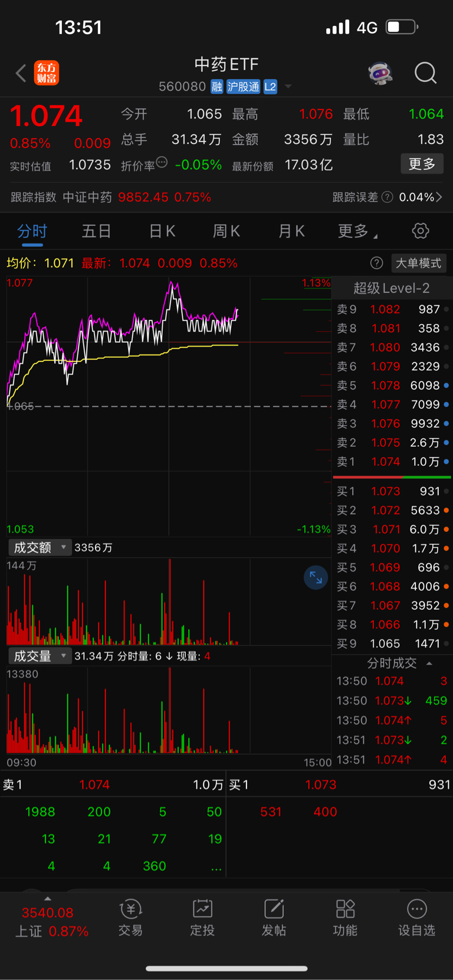Tap the 融 margin badge
Viewport: 453px width, 980px height.
(217, 87)
